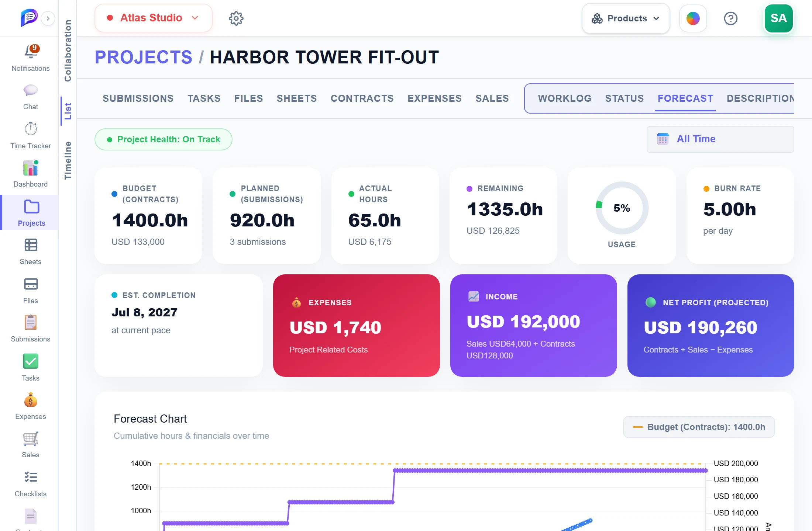
Task: Click the Net Profit USD 190,260 card
Action: (x=710, y=326)
